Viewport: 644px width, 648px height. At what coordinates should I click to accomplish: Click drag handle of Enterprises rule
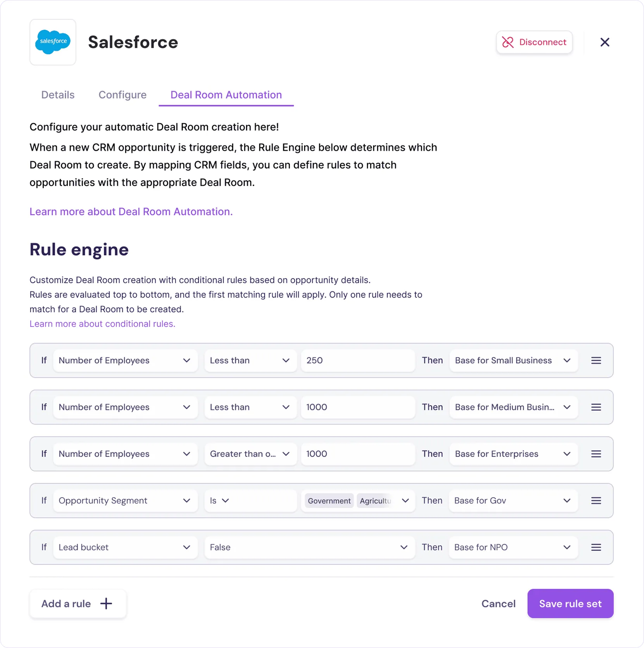(596, 454)
